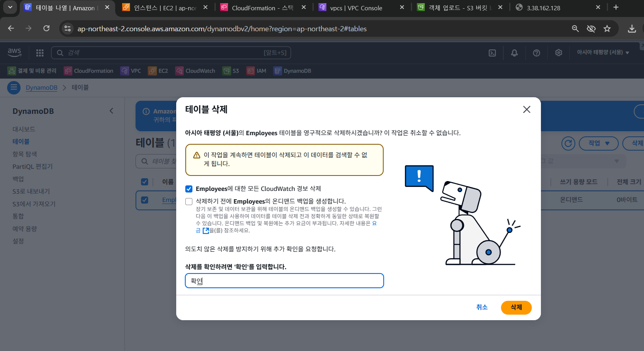Open the help question mark icon
644x351 pixels.
[x=537, y=53]
